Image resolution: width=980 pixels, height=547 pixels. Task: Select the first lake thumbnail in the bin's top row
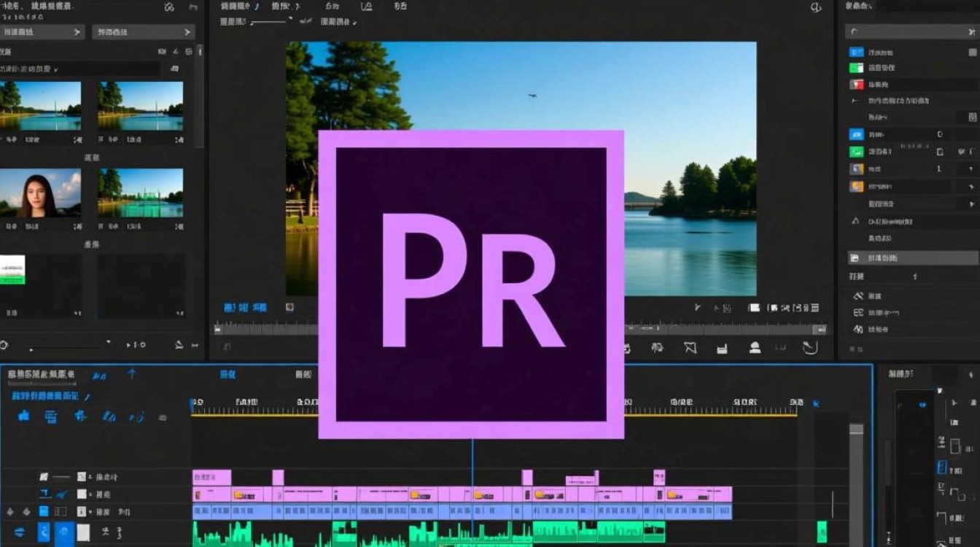pyautogui.click(x=40, y=106)
